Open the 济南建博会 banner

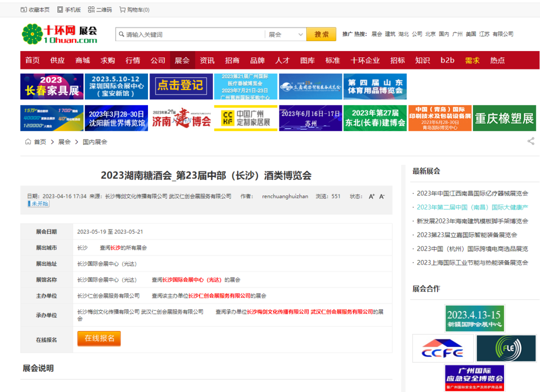181,118
